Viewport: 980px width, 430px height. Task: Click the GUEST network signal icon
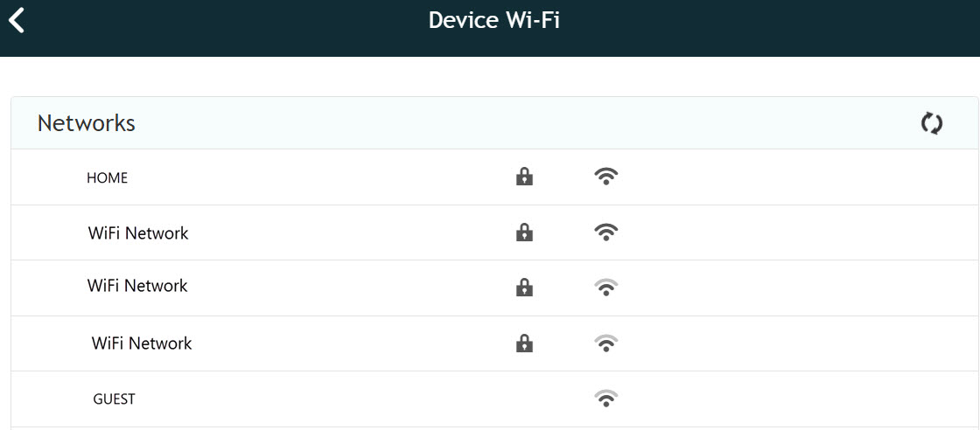605,398
